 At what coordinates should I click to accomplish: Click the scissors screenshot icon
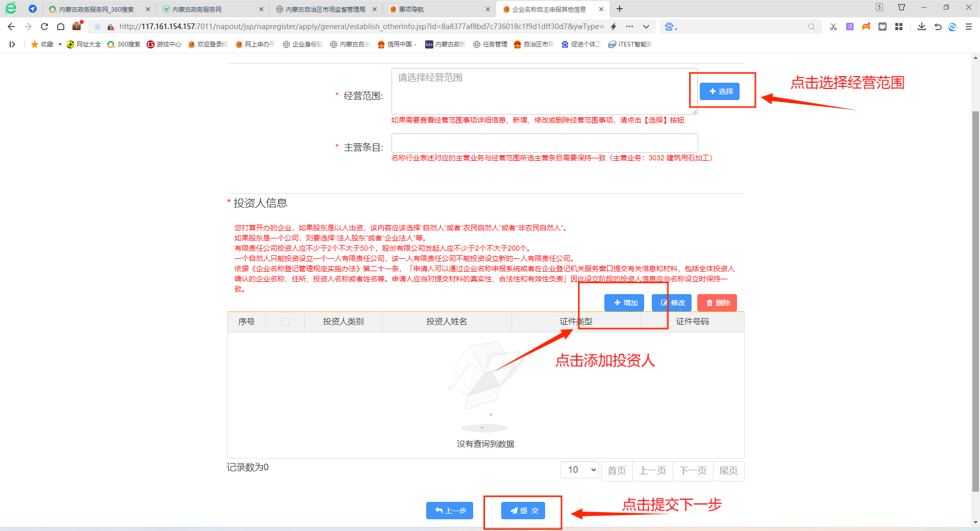coord(834,27)
